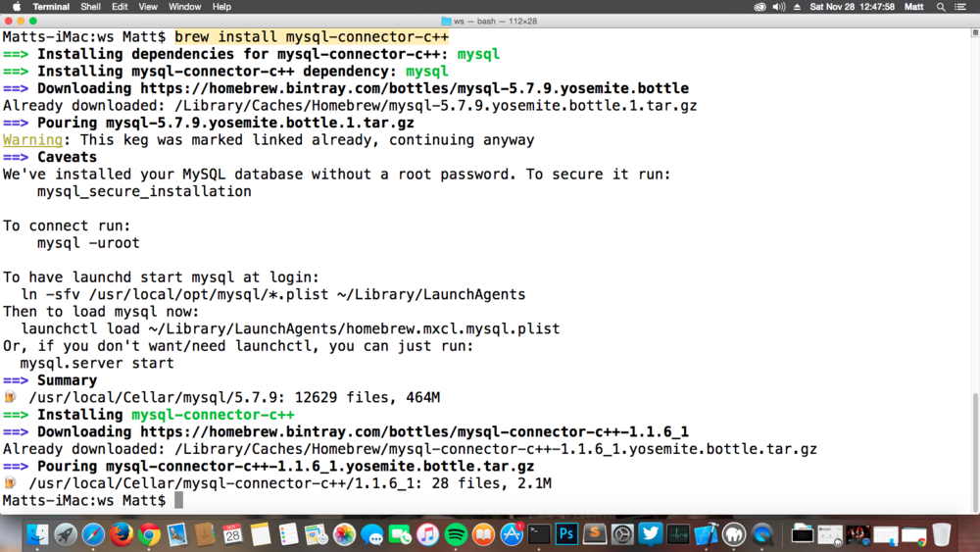Click the '==> Caveats' heading
The width and height of the screenshot is (980, 552).
50,157
